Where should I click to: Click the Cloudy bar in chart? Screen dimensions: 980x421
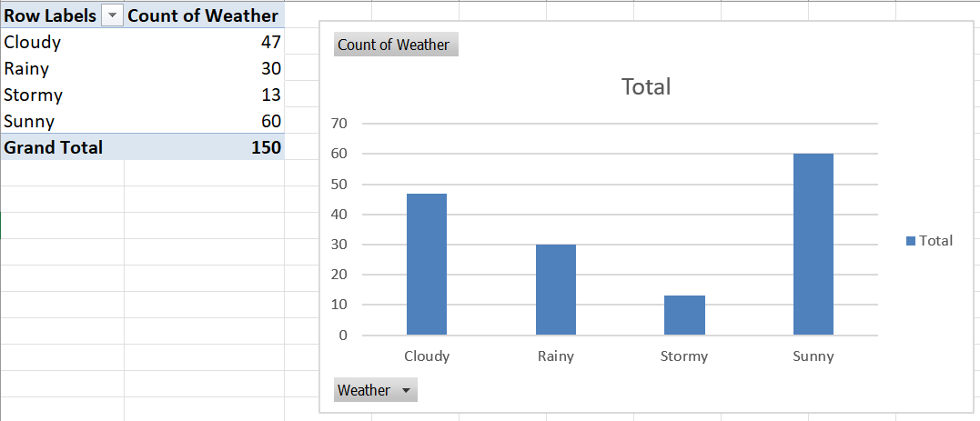click(426, 264)
